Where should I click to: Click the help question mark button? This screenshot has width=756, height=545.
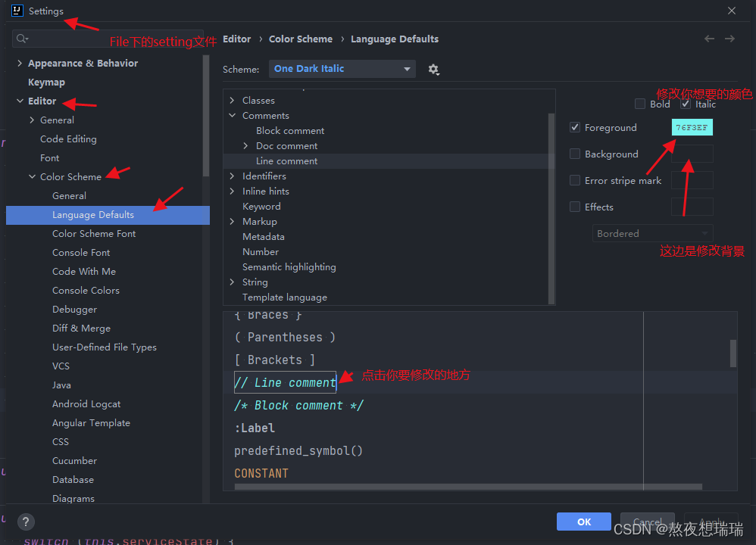[x=26, y=522]
